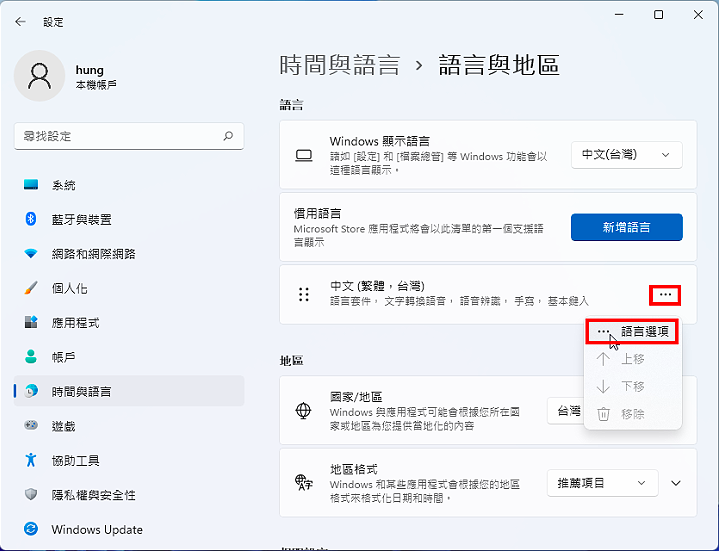Click the 慣用語言 heading text
The image size is (723, 554).
[318, 214]
